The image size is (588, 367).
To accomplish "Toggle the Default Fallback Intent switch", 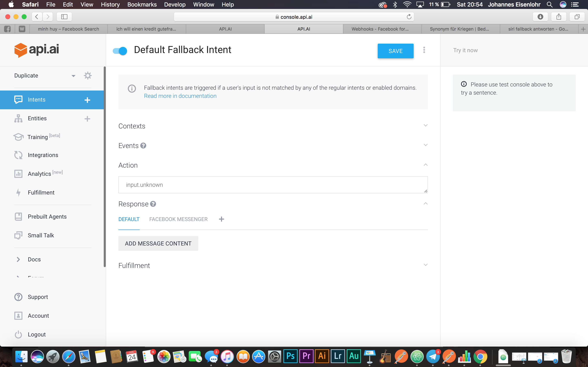I will (x=120, y=51).
